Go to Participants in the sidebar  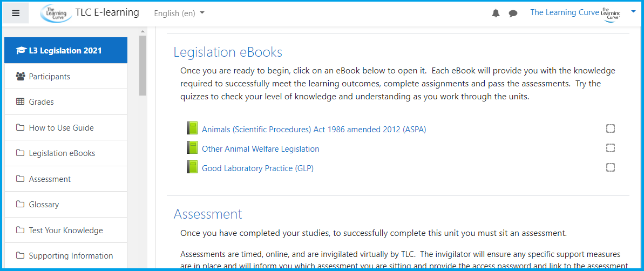(49, 77)
